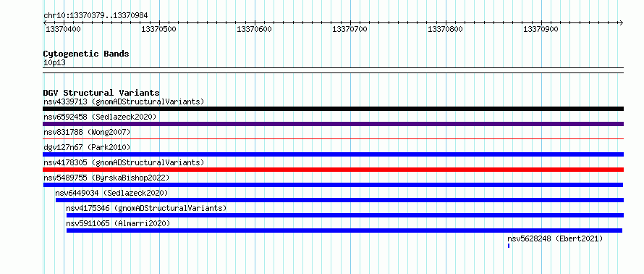Click ruler position 13370900
The width and height of the screenshot is (644, 274).
click(541, 29)
